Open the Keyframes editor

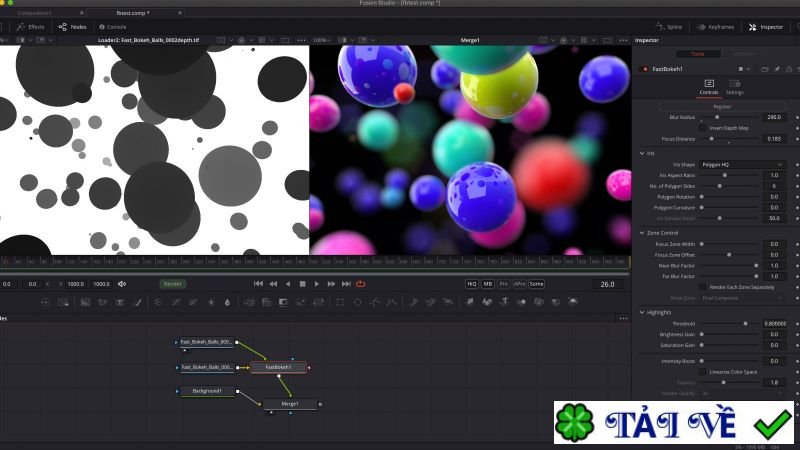714,26
